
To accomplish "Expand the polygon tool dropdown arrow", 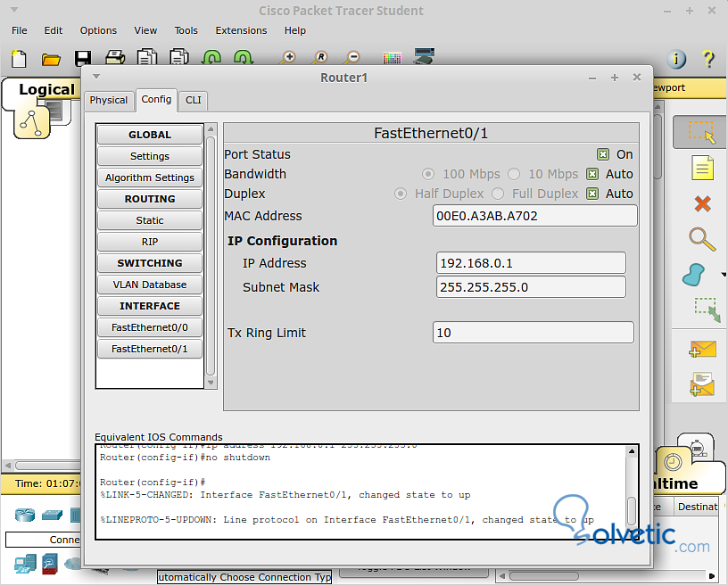I will click(723, 275).
